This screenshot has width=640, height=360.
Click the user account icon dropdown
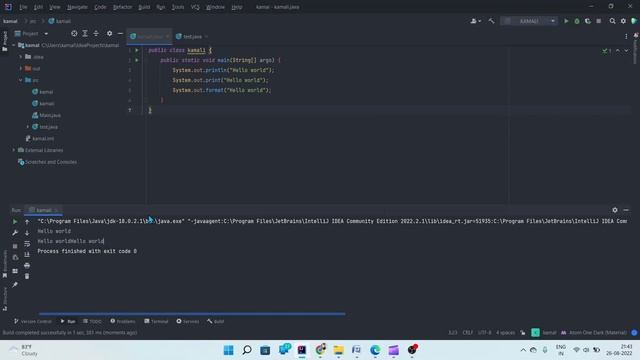[x=476, y=21]
